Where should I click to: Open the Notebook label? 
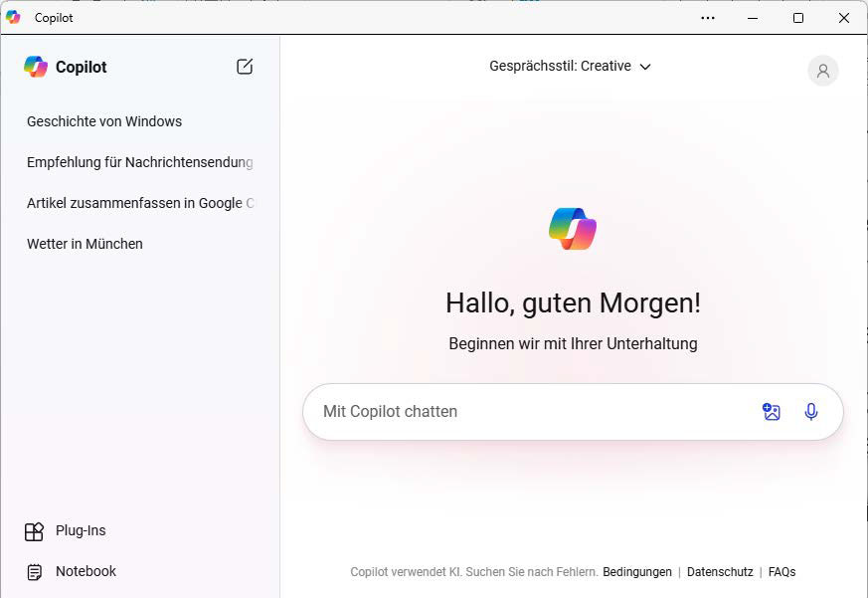pyautogui.click(x=86, y=571)
